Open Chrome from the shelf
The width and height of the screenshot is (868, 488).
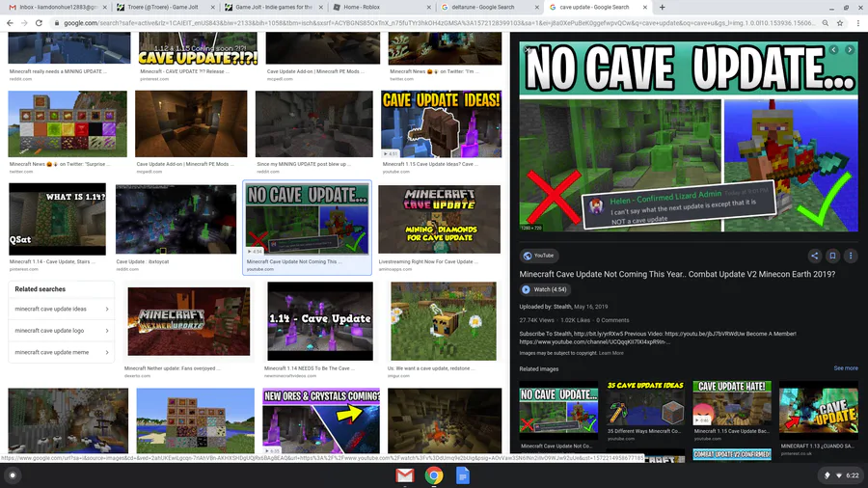(x=434, y=475)
